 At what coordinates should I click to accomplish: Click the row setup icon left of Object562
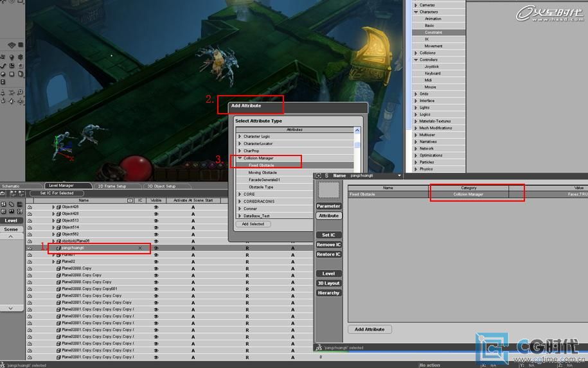(x=30, y=234)
